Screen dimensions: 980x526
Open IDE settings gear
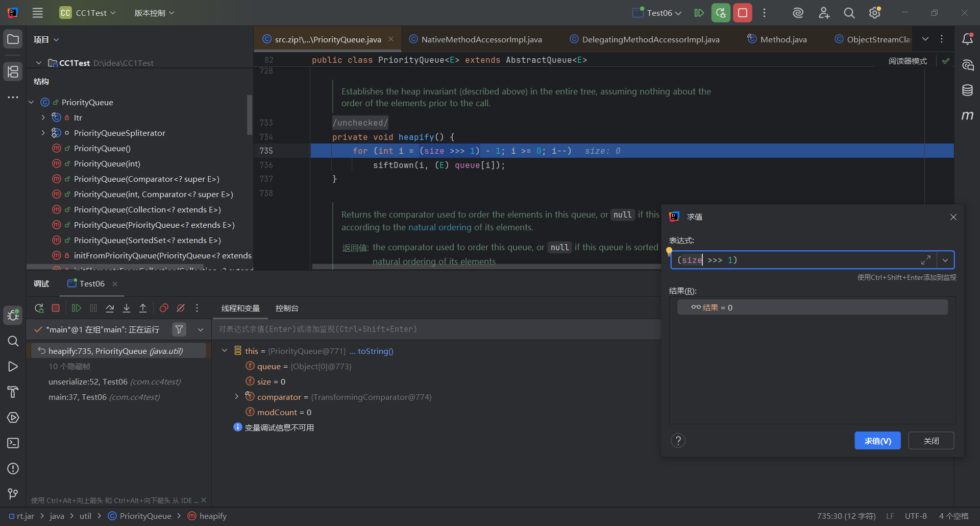[x=875, y=13]
